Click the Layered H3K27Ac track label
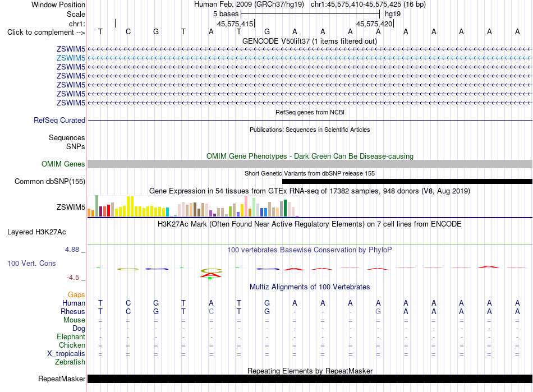The width and height of the screenshot is (533, 392). click(x=36, y=232)
